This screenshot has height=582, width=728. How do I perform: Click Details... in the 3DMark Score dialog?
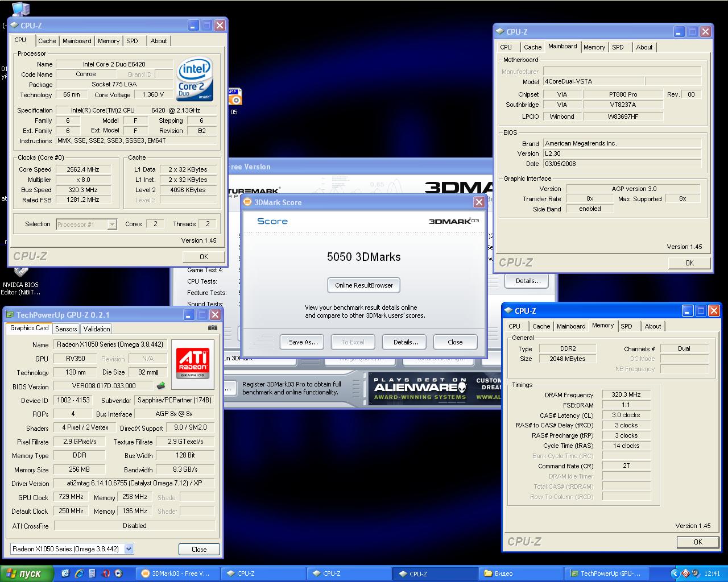[406, 342]
